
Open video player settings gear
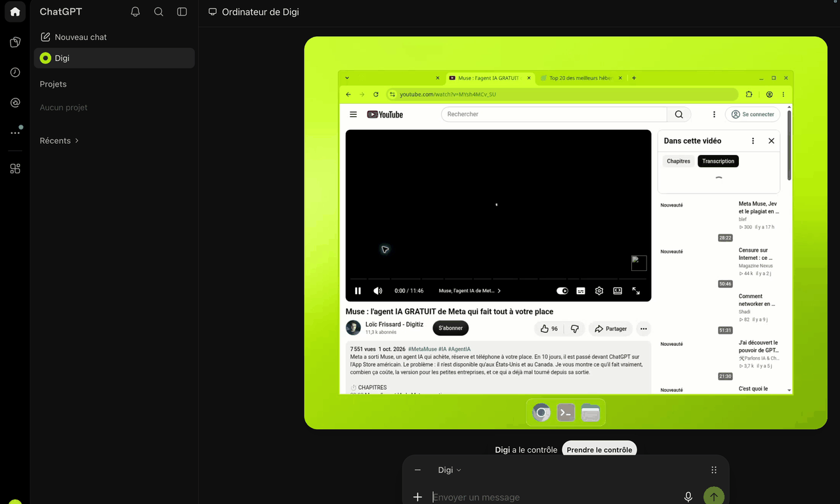(599, 291)
